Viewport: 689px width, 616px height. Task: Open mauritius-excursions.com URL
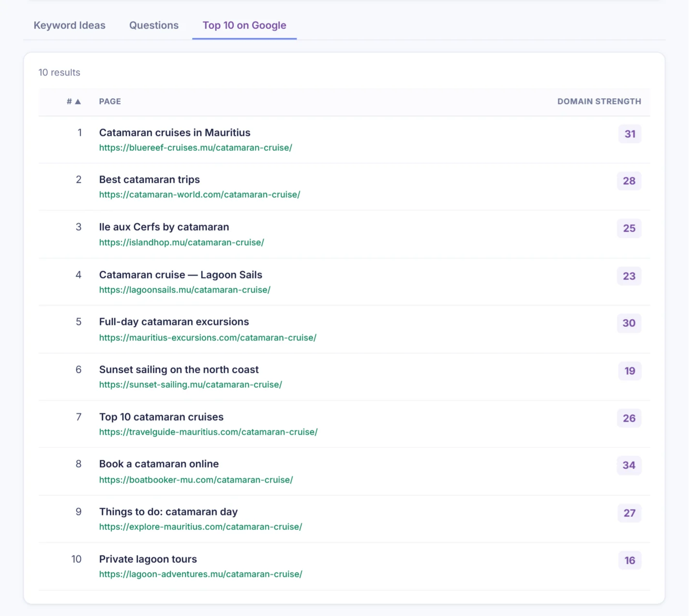click(x=208, y=337)
